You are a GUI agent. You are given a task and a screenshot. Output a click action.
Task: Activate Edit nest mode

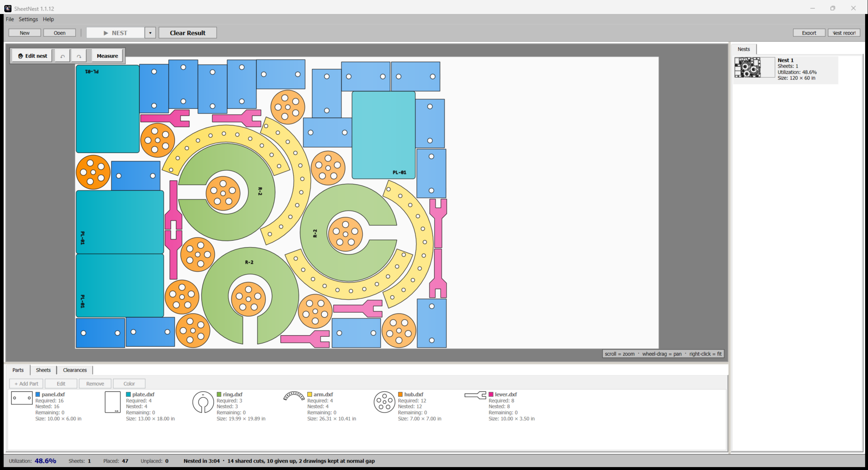pyautogui.click(x=33, y=56)
